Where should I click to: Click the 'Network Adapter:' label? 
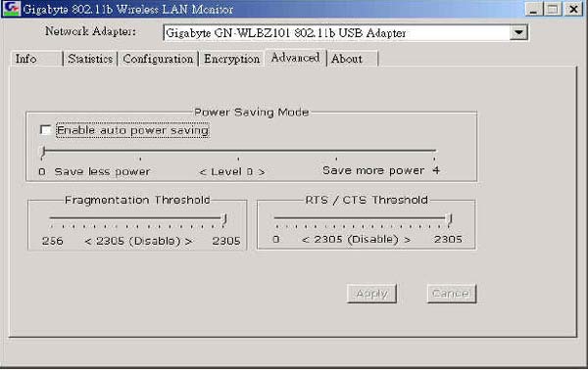pyautogui.click(x=90, y=31)
